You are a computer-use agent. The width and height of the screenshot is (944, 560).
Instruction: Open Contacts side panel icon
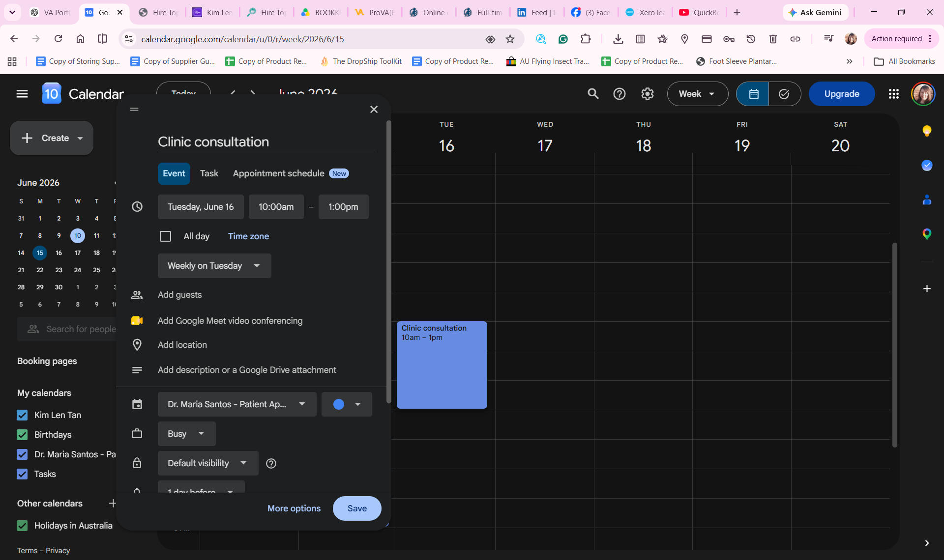tap(927, 199)
